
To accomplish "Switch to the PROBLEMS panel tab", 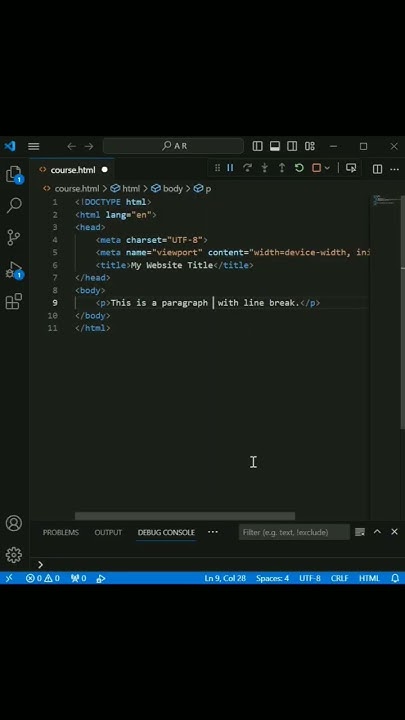I will [61, 532].
